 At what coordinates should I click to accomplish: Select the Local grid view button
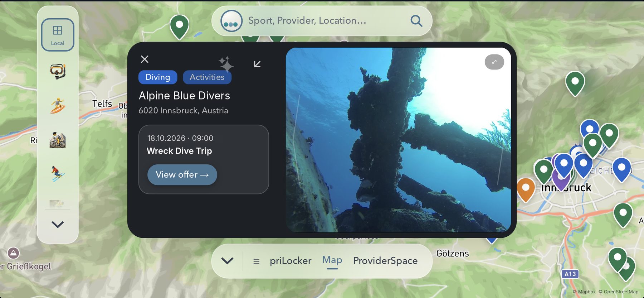coord(58,35)
